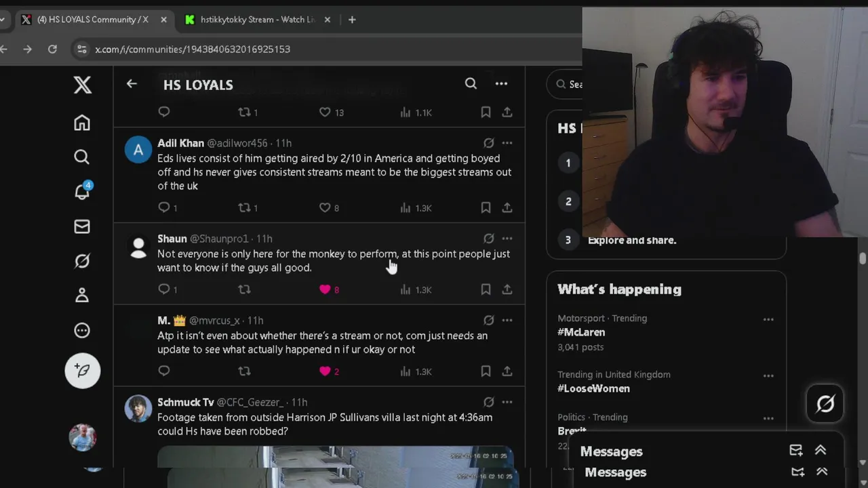Search within HS LOYALS community

[x=471, y=83]
